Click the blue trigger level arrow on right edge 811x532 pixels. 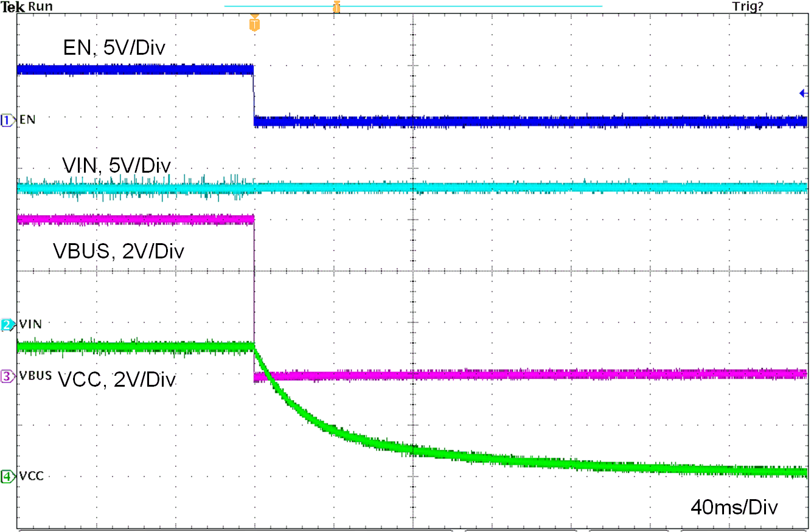point(803,92)
